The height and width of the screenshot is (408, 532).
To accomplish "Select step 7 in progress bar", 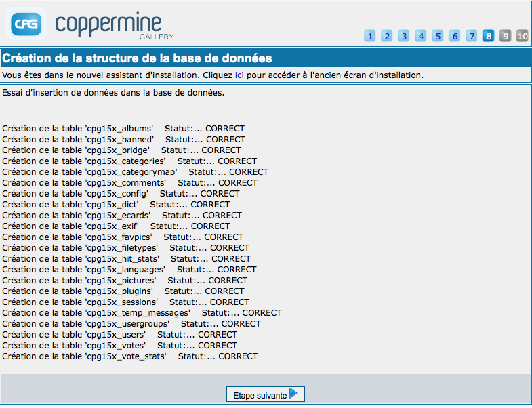I will point(472,36).
